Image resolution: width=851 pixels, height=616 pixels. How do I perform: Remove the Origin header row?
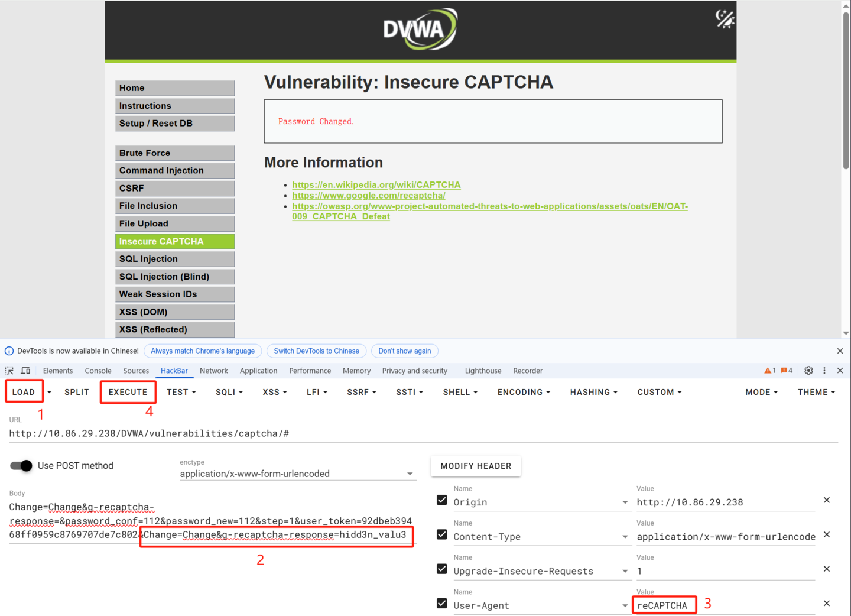coord(827,500)
